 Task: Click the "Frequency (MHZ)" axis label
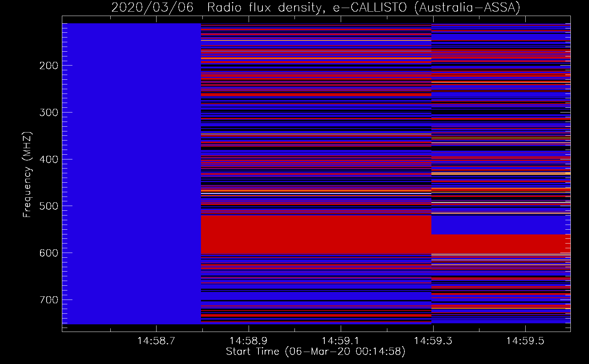click(x=27, y=174)
